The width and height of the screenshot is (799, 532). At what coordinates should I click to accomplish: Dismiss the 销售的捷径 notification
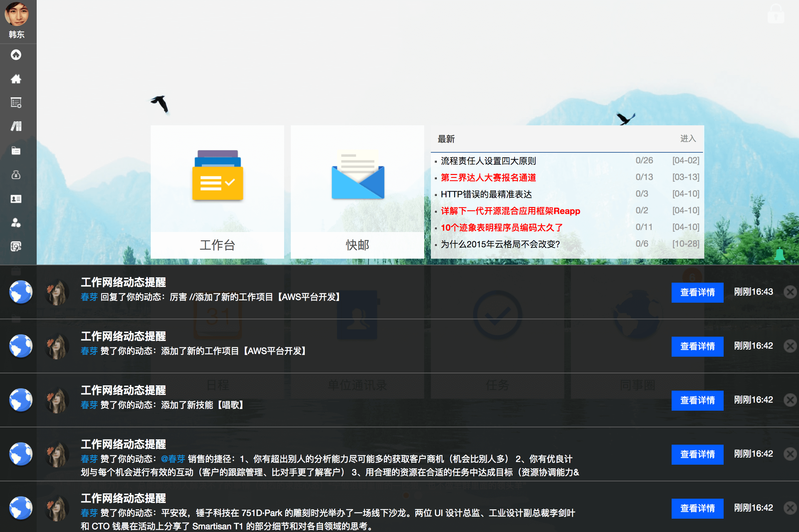tap(790, 454)
